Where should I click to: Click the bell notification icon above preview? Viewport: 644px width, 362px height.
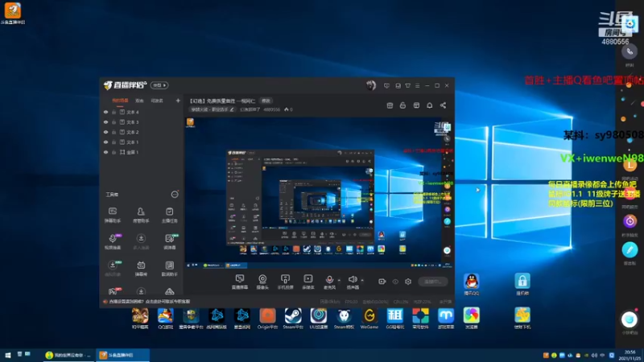point(430,105)
